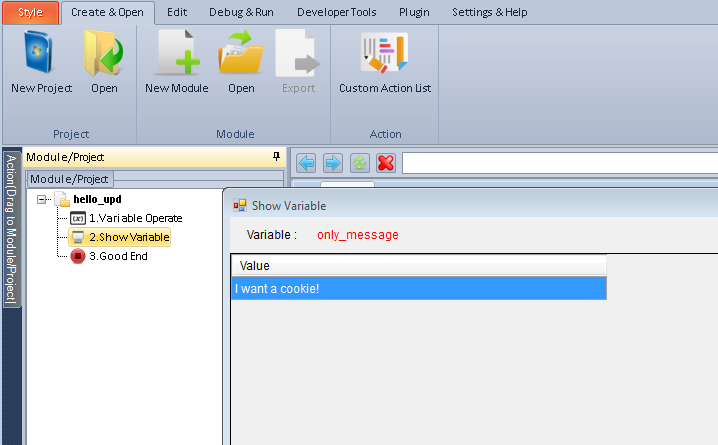
Task: Open a project via Project group Open icon
Action: pyautogui.click(x=104, y=60)
